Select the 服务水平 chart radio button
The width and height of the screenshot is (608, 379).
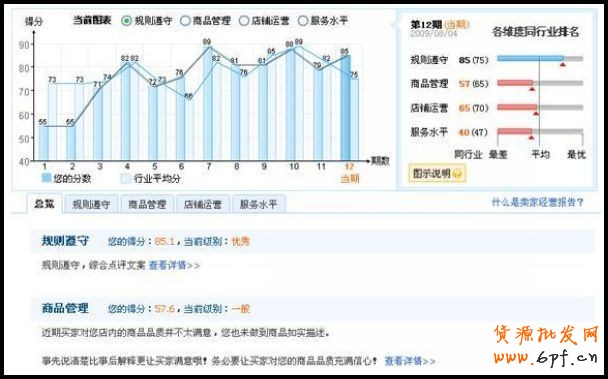point(303,21)
